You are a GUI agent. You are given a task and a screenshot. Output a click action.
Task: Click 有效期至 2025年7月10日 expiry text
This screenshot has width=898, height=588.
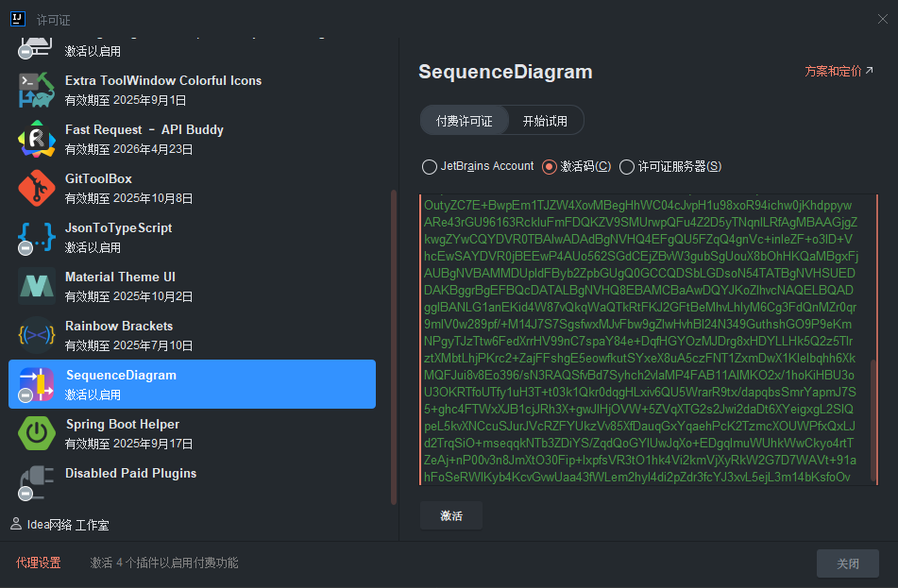pos(128,345)
